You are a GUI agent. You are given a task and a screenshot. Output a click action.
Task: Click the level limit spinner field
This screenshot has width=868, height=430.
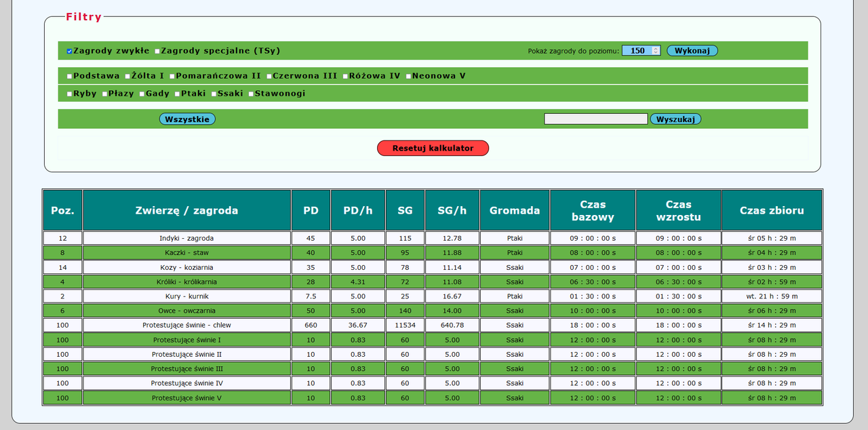(641, 50)
